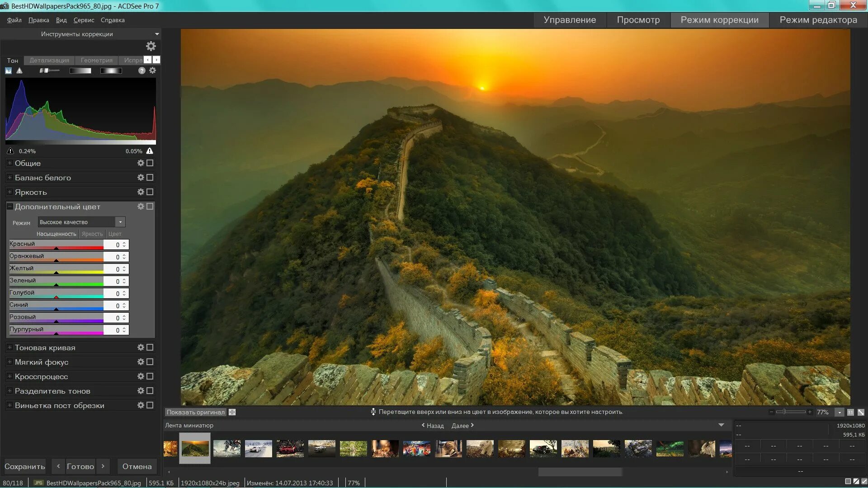
Task: Open settings gear for Разделитель тонов group
Action: click(x=141, y=391)
